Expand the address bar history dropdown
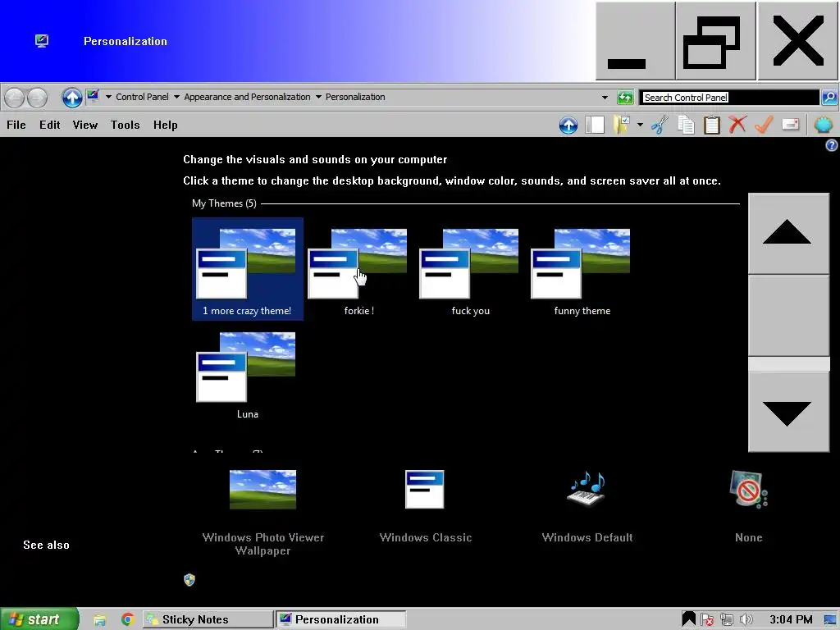 [x=605, y=98]
